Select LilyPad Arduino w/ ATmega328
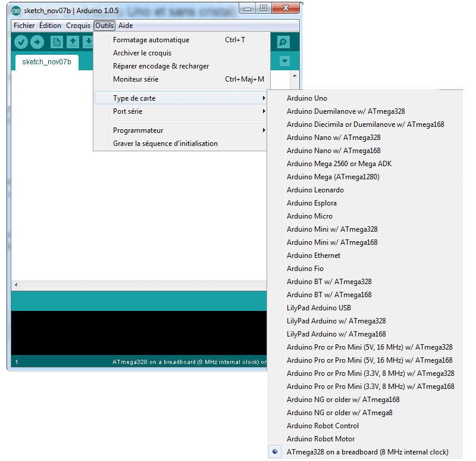 tap(365, 321)
